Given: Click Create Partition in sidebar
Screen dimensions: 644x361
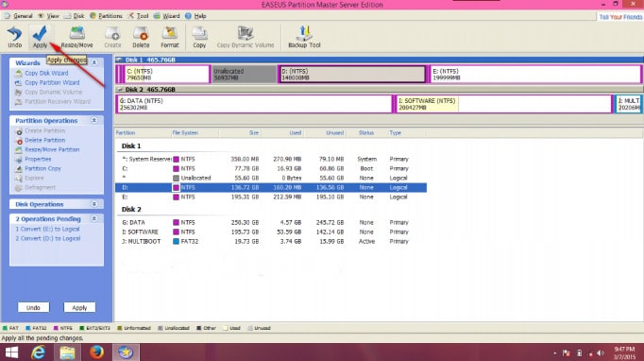Looking at the screenshot, I should click(x=44, y=130).
